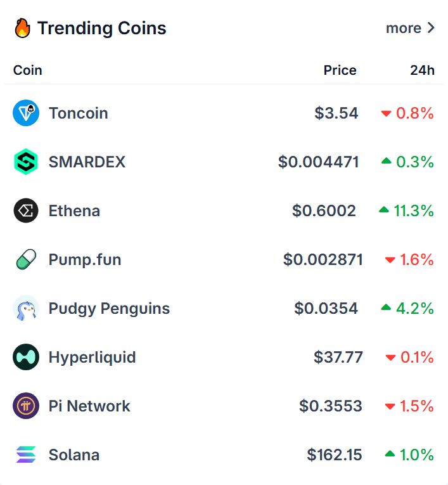Open the Pi Network purple icon
This screenshot has height=485, width=448.
pyautogui.click(x=26, y=406)
